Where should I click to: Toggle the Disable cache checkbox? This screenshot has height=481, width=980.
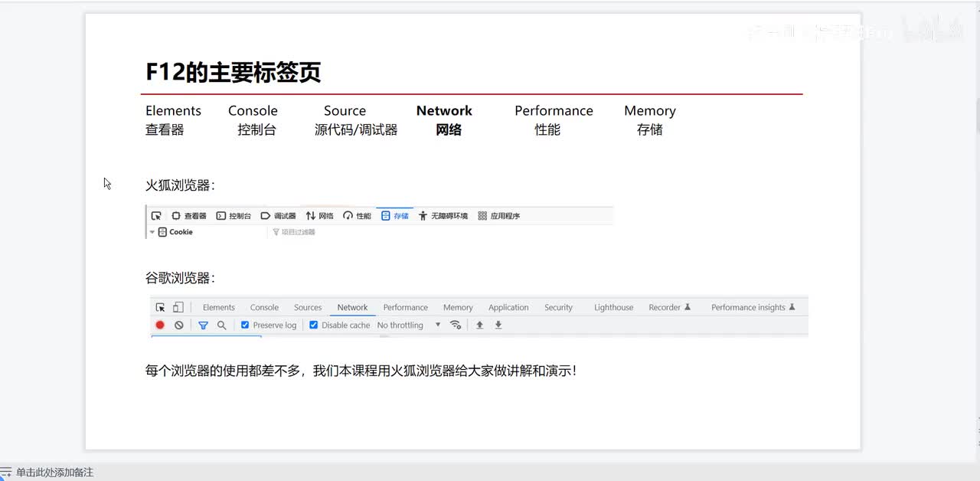pyautogui.click(x=314, y=325)
